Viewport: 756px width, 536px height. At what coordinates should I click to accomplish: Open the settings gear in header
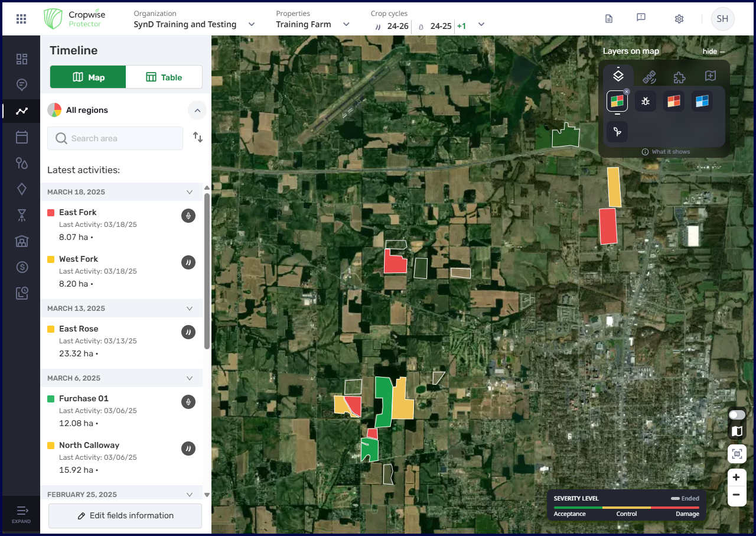click(x=679, y=19)
